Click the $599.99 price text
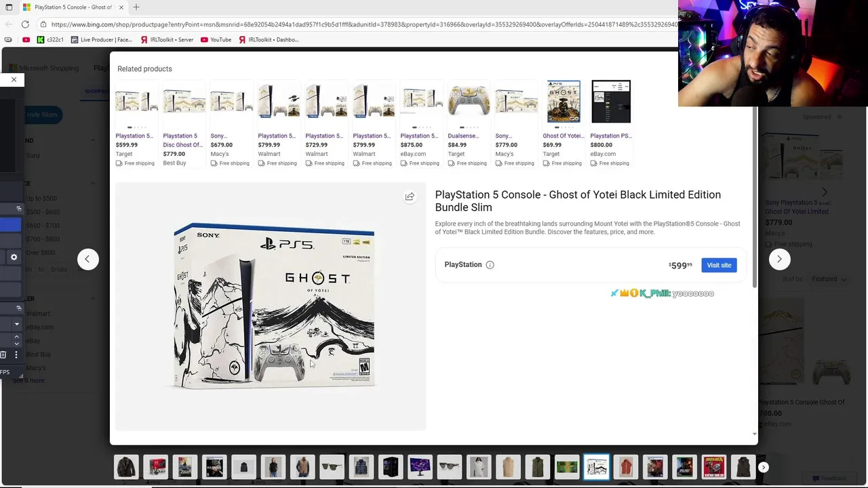868x488 pixels. [680, 265]
